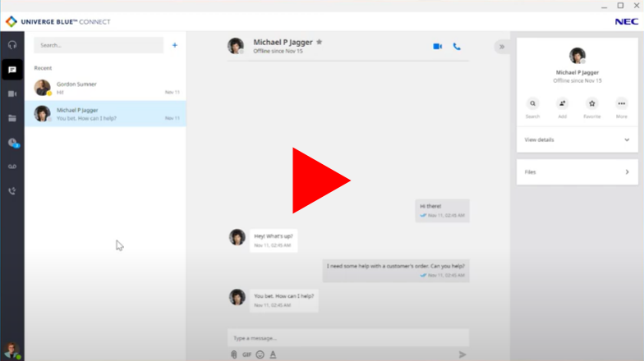
Task: Open text formatting options
Action: 273,354
